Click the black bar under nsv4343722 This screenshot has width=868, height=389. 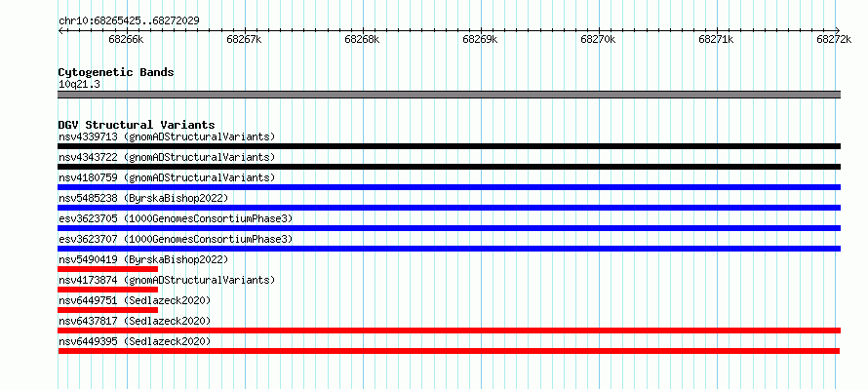click(x=449, y=167)
